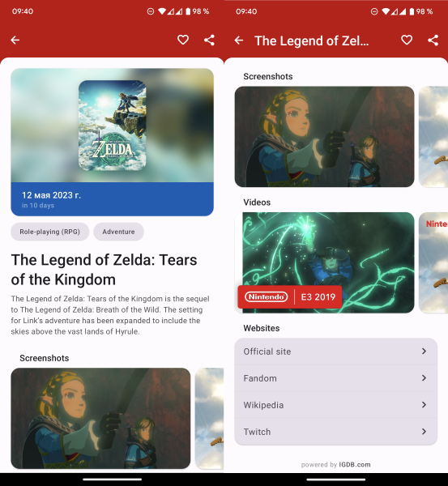Open the second video thumbnail with Nintendo text
The width and height of the screenshot is (448, 486).
(433, 262)
